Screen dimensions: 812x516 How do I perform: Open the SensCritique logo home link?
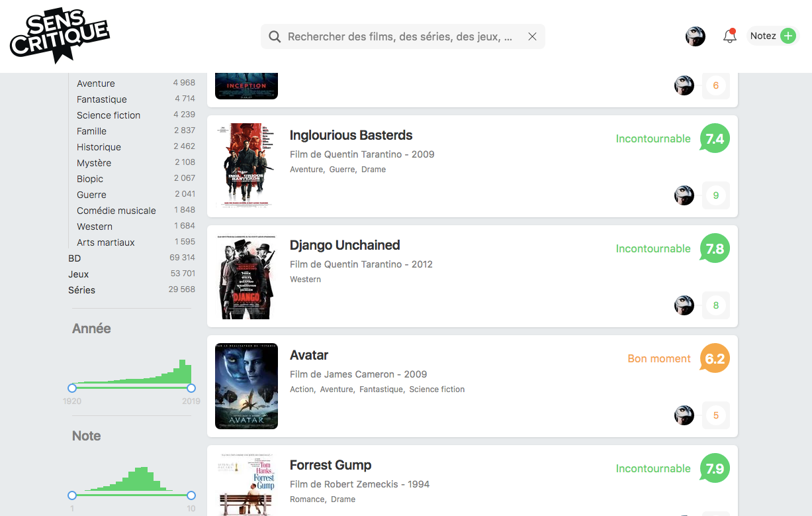pyautogui.click(x=60, y=36)
